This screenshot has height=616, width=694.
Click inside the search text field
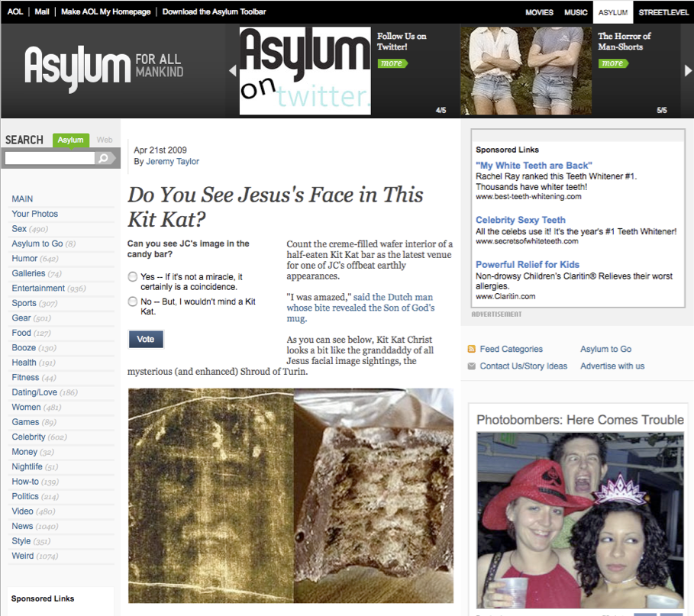50,159
